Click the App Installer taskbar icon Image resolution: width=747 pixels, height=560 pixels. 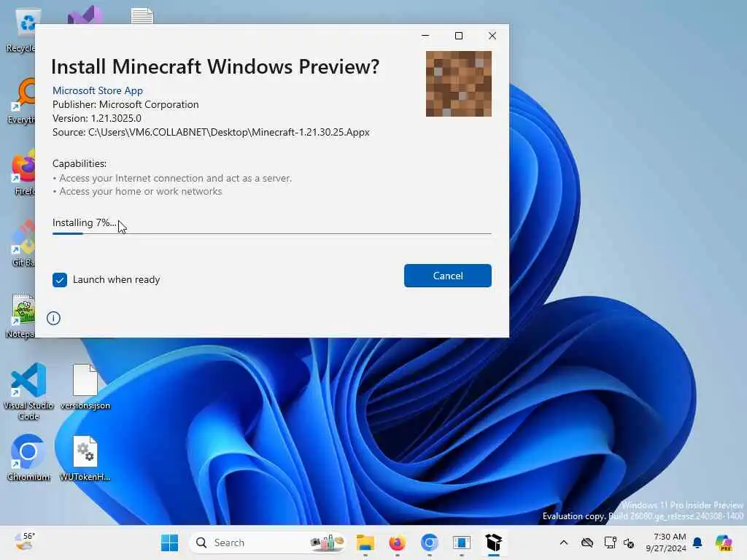click(x=494, y=542)
